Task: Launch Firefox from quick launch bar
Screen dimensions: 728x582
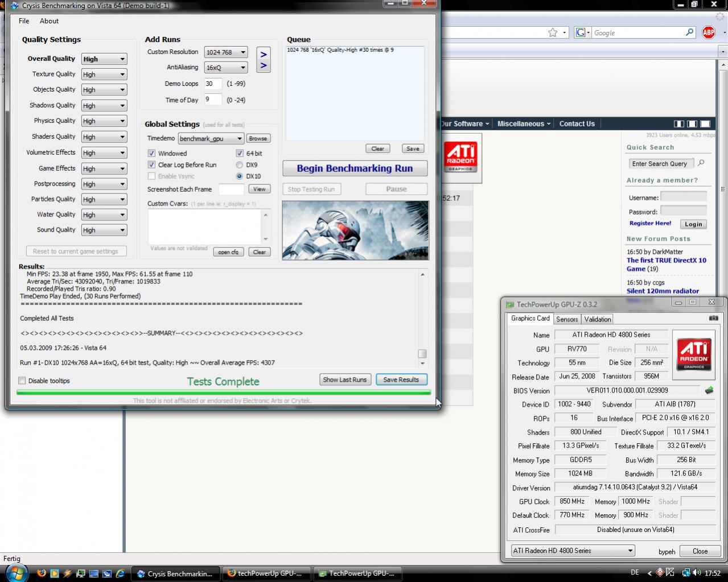Action: 42,573
